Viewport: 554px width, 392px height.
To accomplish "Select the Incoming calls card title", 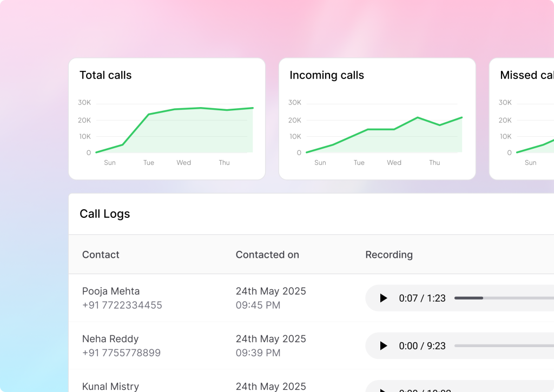I will pyautogui.click(x=327, y=75).
